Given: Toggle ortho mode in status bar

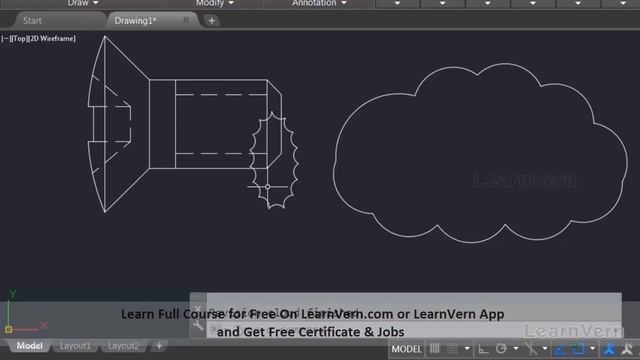Looking at the screenshot, I should click(483, 349).
